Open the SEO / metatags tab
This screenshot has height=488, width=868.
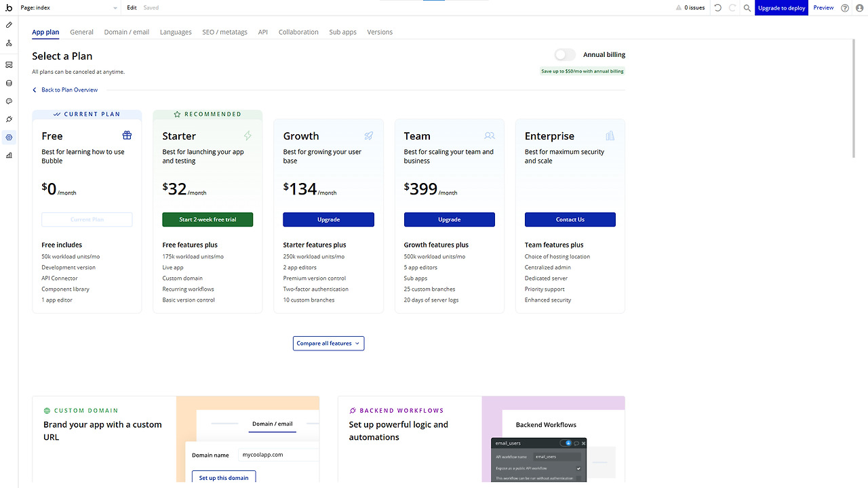click(x=225, y=32)
